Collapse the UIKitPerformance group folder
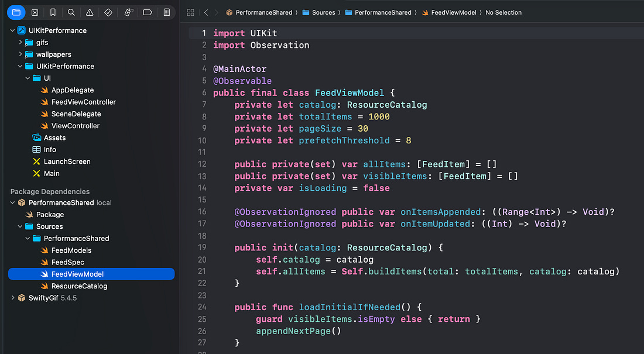The image size is (644, 354). tap(20, 66)
